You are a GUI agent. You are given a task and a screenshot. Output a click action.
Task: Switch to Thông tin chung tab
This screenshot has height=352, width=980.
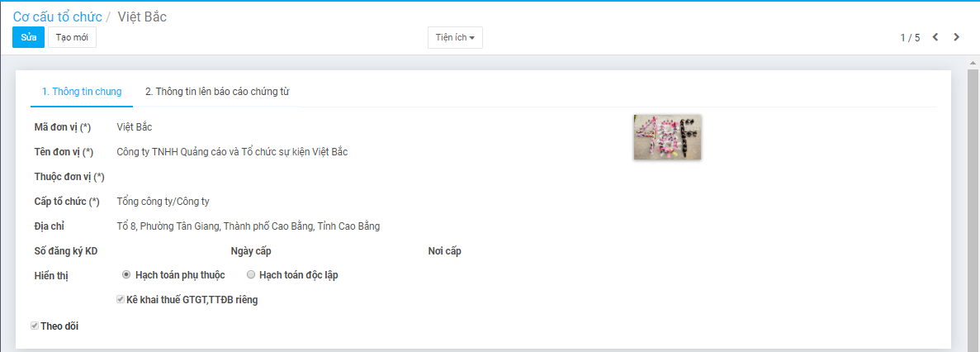(x=81, y=92)
